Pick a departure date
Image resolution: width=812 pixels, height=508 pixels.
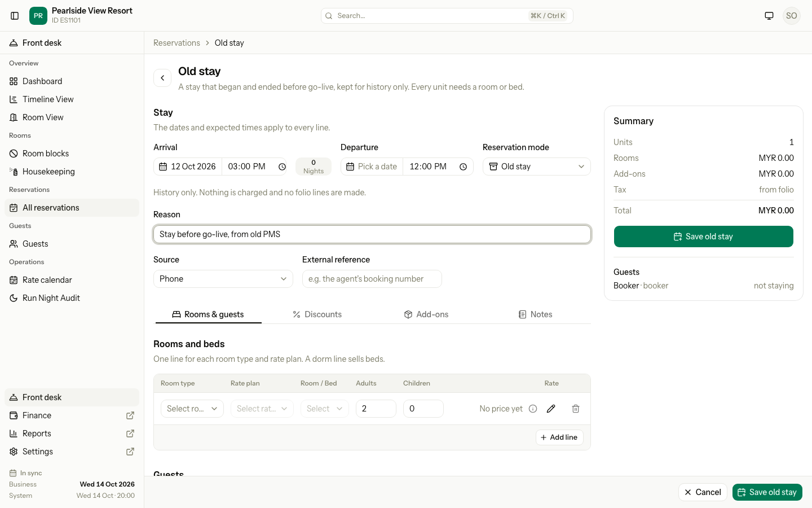372,167
